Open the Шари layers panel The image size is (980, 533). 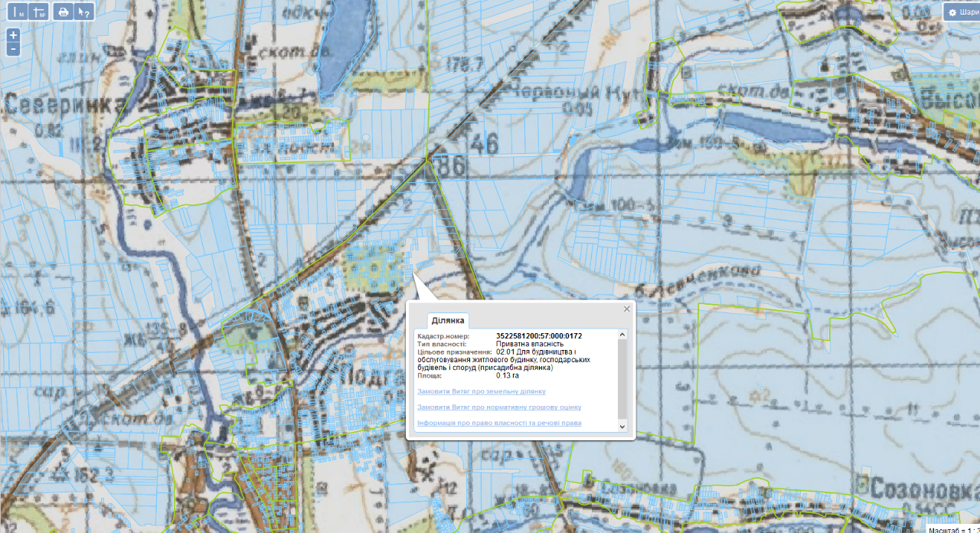962,12
